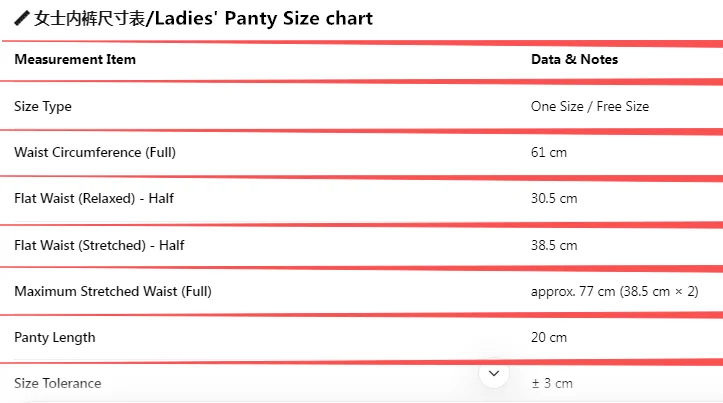Select the Data & Notes column header
This screenshot has height=403, width=723.
coord(574,59)
